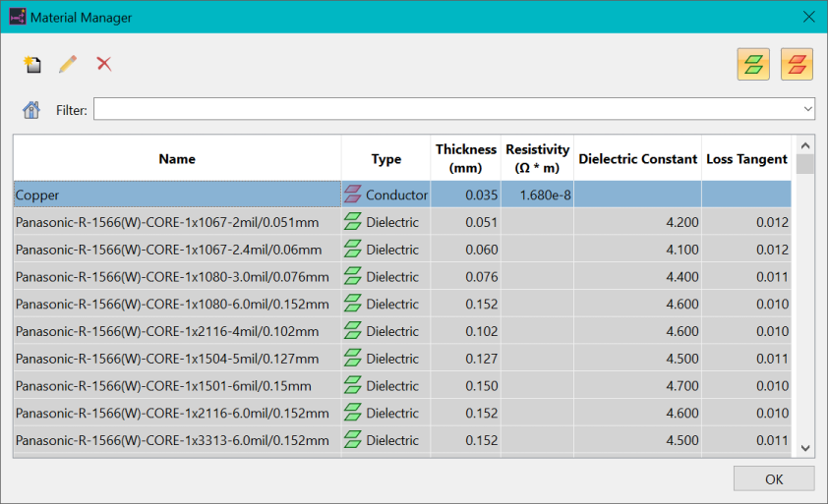Select the CORE-1x2116-4mil/0.102mm material row
Screen dimensions: 828x504
point(402,331)
